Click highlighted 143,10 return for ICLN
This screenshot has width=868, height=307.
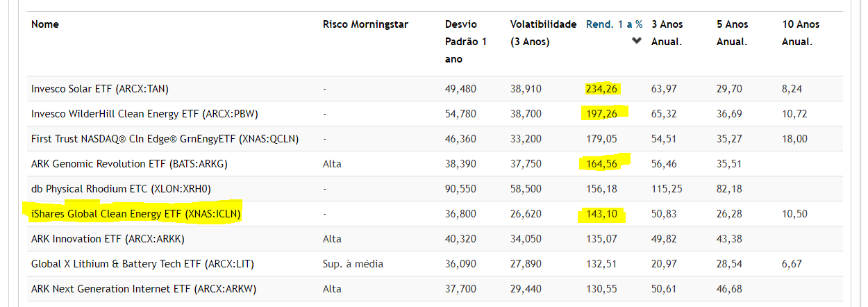coord(601,215)
